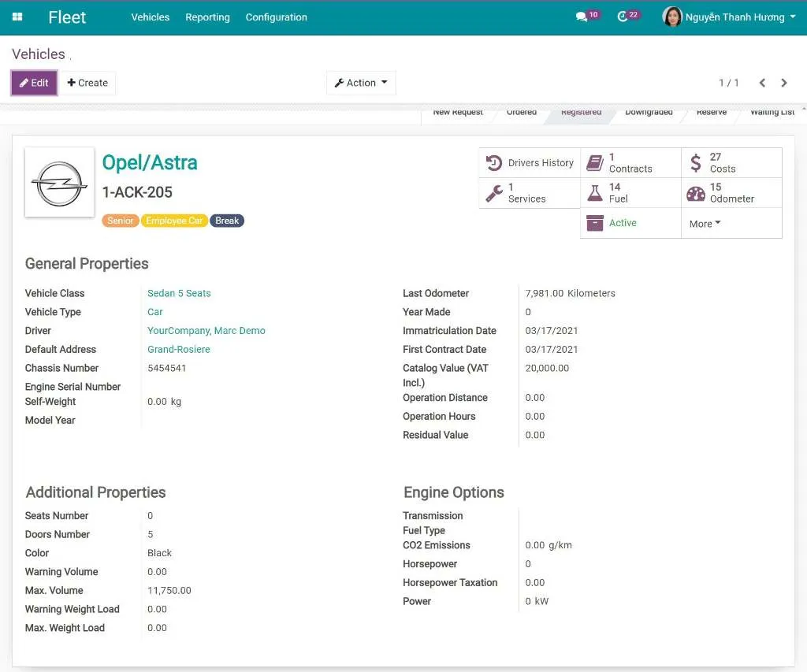Open the conversations icon showing 10 messages
The image size is (807, 672).
[x=586, y=17]
